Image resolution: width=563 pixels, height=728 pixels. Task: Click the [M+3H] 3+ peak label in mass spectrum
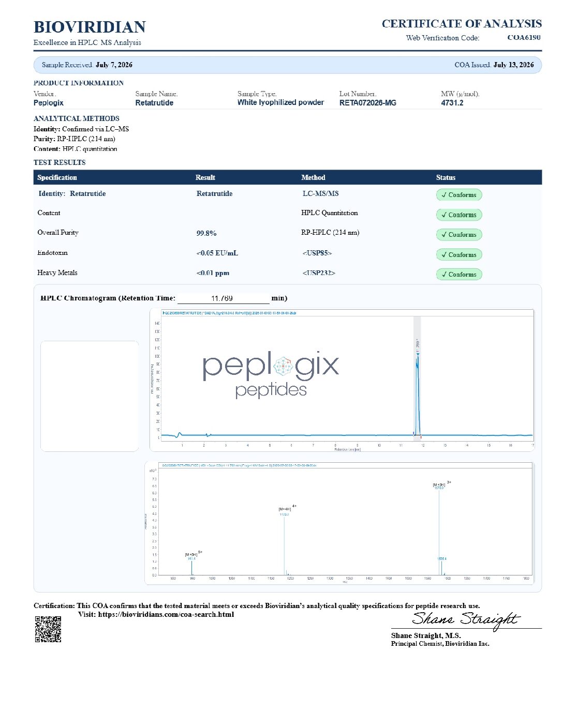(x=441, y=484)
